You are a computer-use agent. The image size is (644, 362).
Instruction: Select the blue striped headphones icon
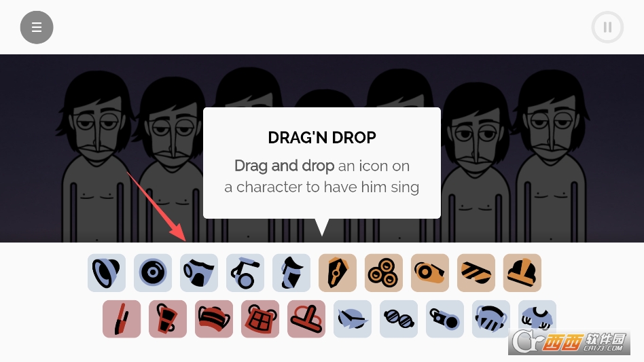[491, 319]
